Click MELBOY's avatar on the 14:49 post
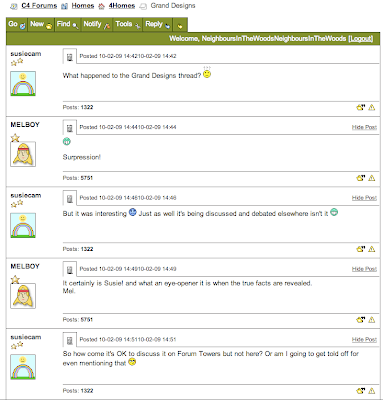The width and height of the screenshot is (383, 400). click(23, 296)
